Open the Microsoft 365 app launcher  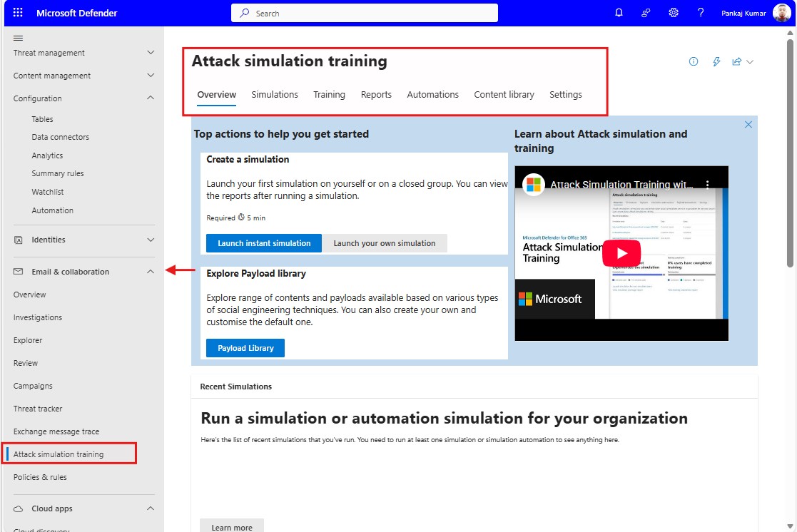click(17, 12)
